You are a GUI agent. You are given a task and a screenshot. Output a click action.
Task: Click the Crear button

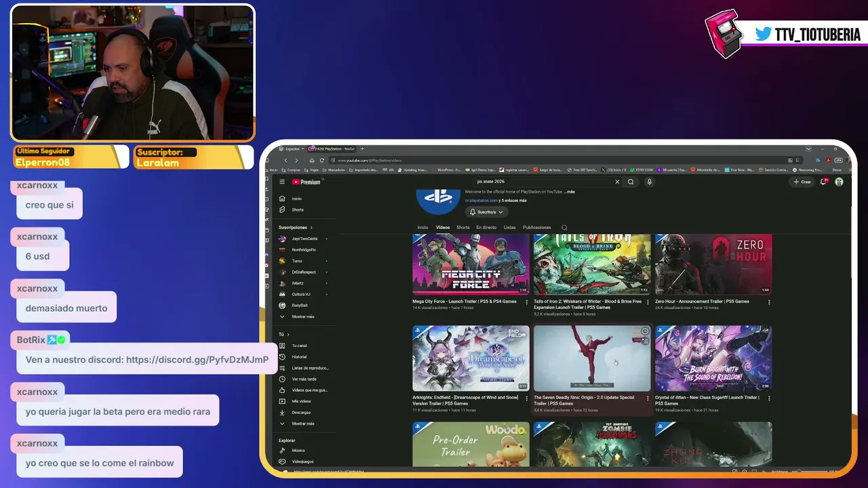(802, 182)
